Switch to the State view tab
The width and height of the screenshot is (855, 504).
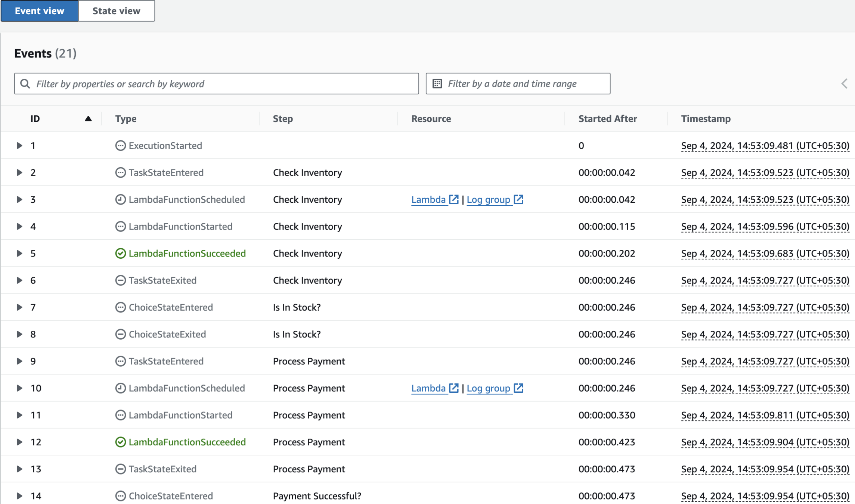coord(116,11)
